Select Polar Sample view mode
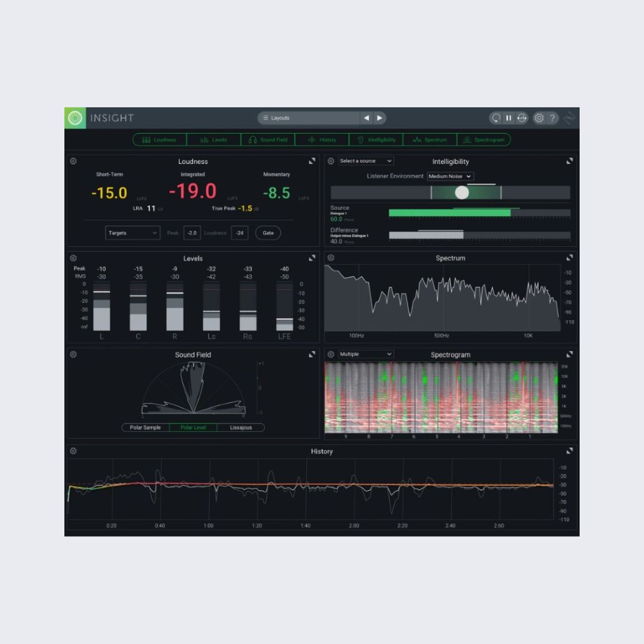Image resolution: width=644 pixels, height=644 pixels. coord(145,428)
